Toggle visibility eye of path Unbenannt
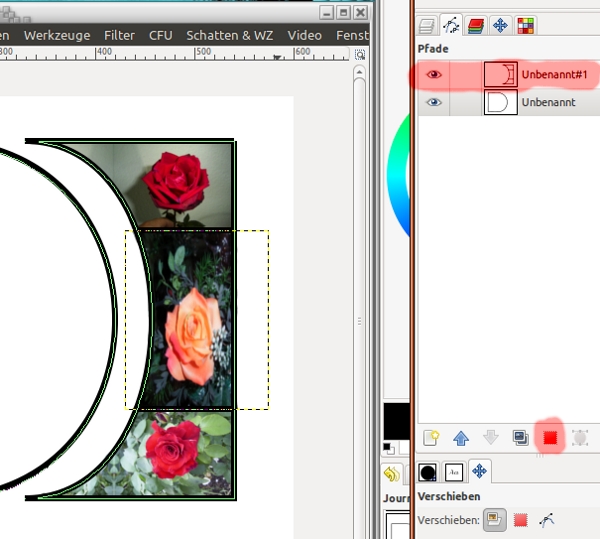This screenshot has height=539, width=600. pos(434,102)
